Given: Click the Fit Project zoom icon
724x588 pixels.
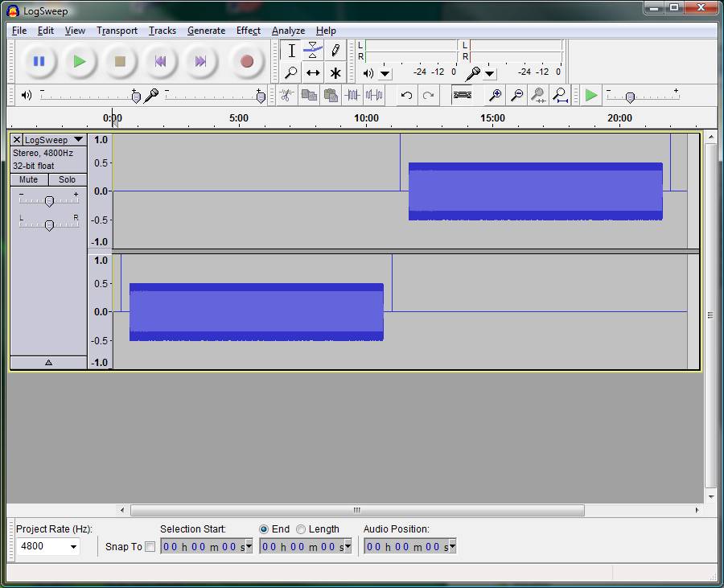Looking at the screenshot, I should click(x=561, y=95).
